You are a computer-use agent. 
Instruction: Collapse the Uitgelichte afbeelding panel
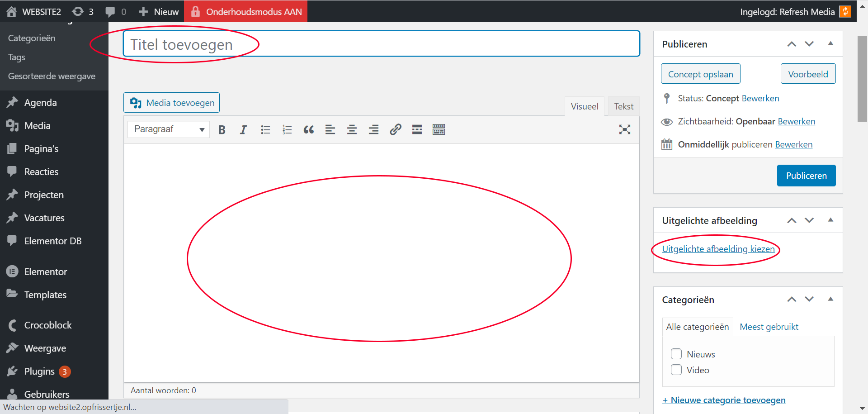830,220
